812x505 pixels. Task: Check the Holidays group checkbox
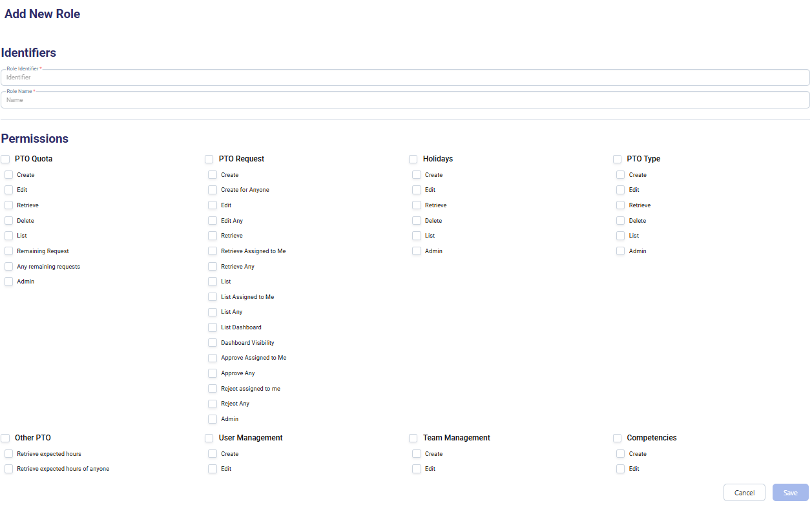point(413,159)
